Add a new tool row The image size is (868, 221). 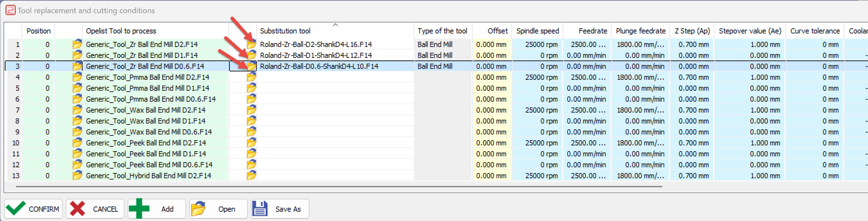click(157, 209)
